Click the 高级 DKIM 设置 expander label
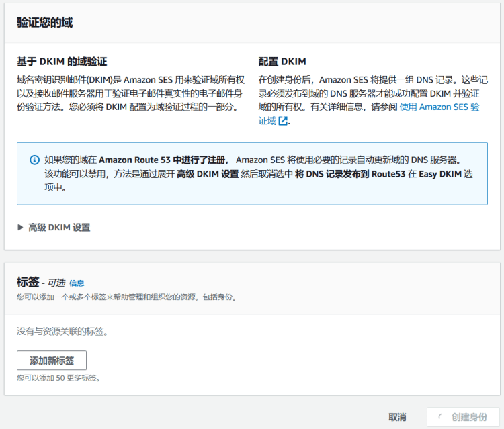The image size is (504, 429). 58,228
